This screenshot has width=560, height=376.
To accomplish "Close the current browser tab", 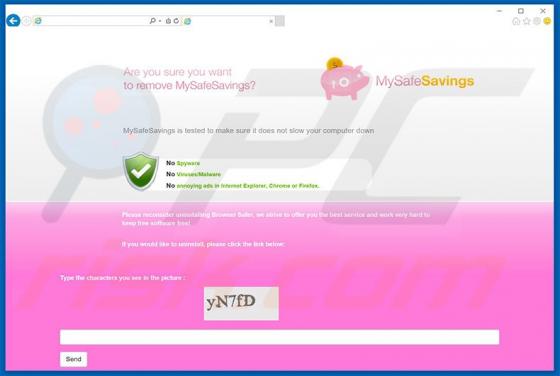I will [271, 21].
